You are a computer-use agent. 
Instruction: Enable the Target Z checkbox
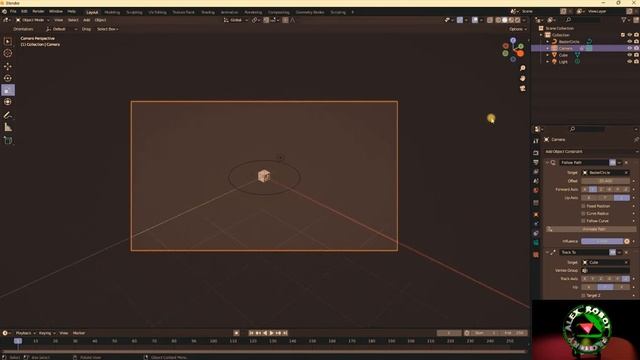(583, 295)
